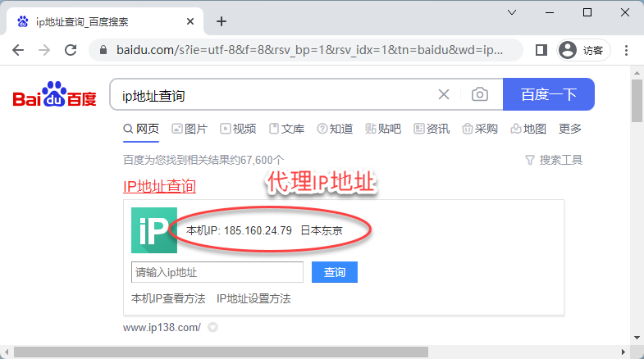Click the blue 查询 button
This screenshot has height=359, width=644.
click(x=335, y=272)
